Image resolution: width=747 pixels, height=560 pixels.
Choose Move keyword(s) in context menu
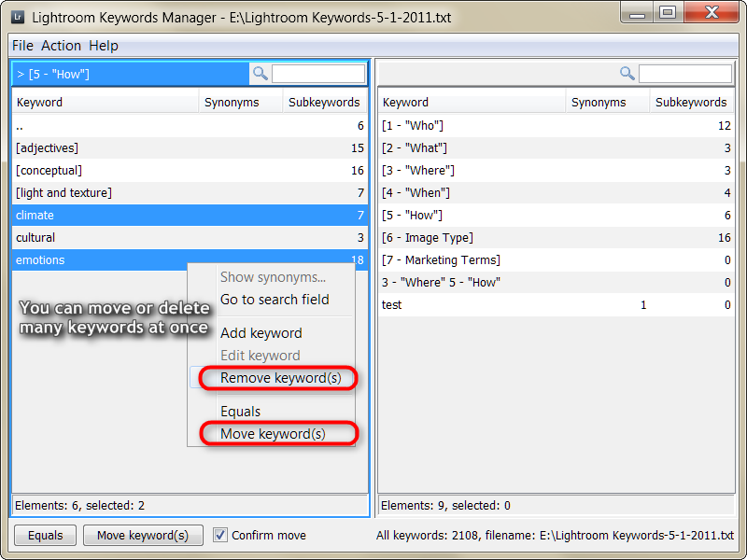point(273,434)
